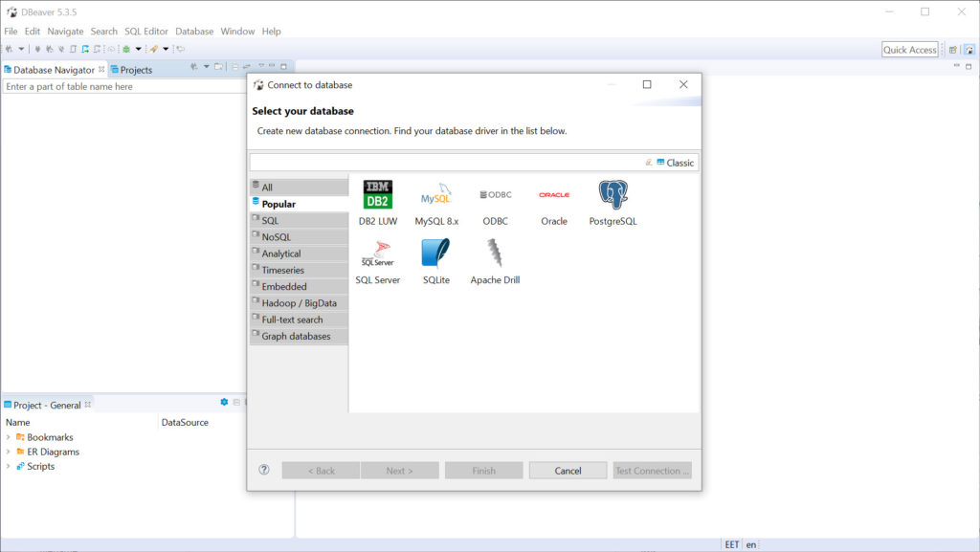980x552 pixels.
Task: Open the SQL Editor menu
Action: tap(145, 32)
